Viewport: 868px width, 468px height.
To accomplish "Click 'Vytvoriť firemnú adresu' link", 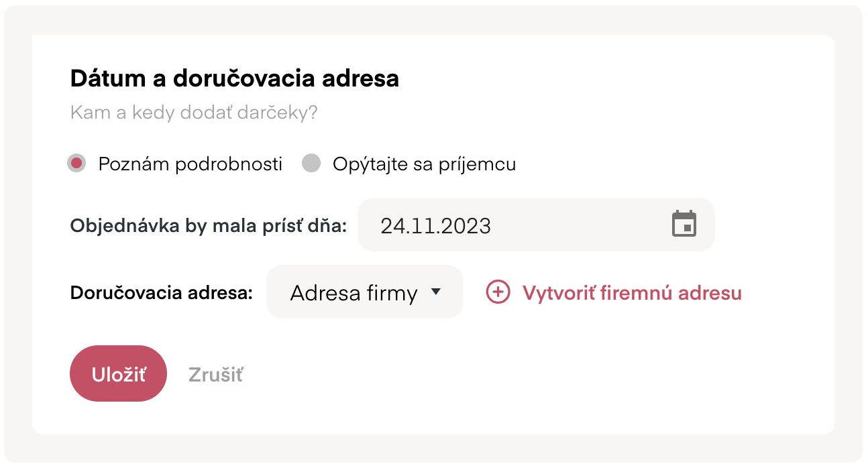I will tap(632, 293).
